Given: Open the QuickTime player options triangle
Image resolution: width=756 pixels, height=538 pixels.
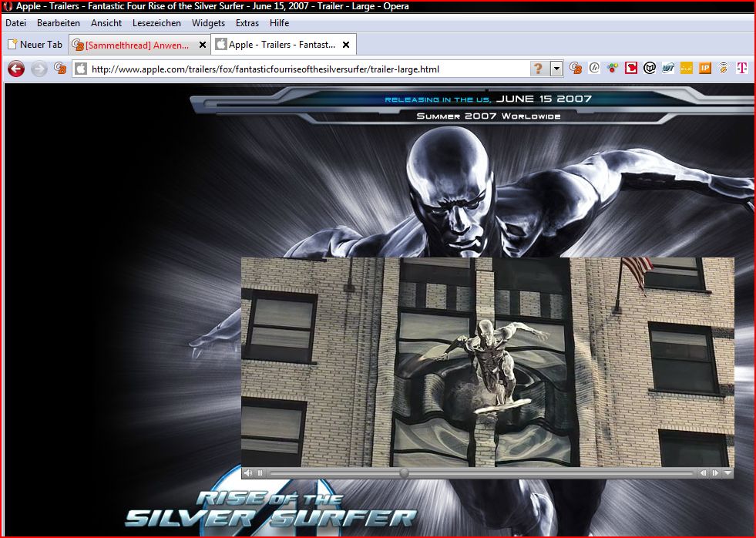Looking at the screenshot, I should coord(727,473).
